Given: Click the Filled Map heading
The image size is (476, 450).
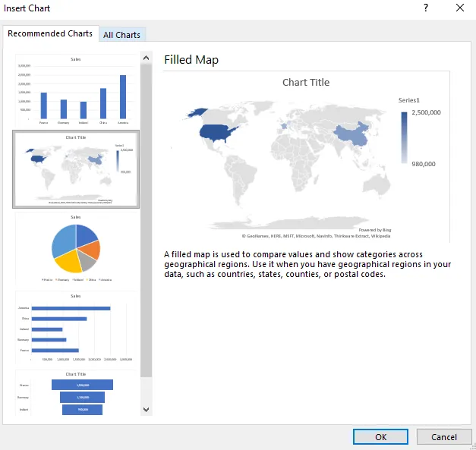Looking at the screenshot, I should click(x=191, y=59).
